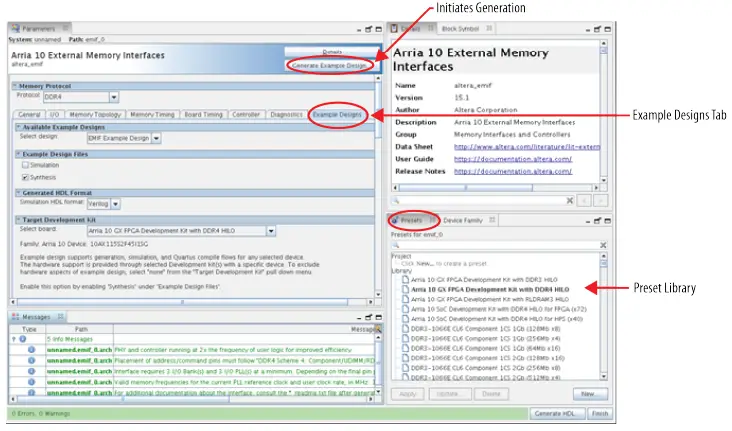Click file icon of DDR3 HILO preset

point(405,280)
